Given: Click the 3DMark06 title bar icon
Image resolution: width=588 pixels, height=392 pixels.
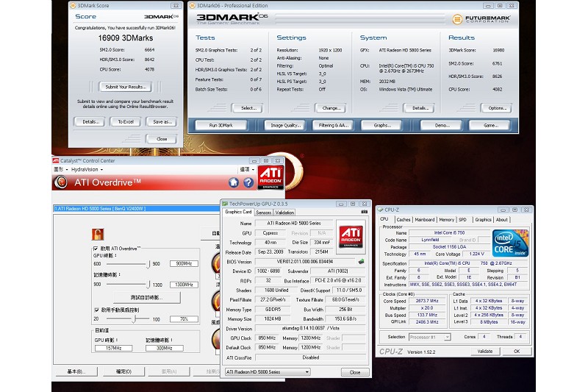Looking at the screenshot, I should point(193,5).
